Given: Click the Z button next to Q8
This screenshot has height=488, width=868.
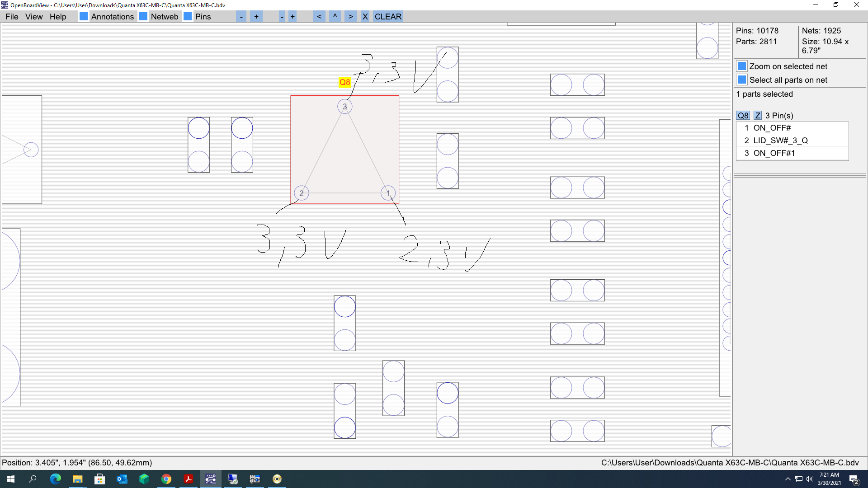Looking at the screenshot, I should [758, 116].
